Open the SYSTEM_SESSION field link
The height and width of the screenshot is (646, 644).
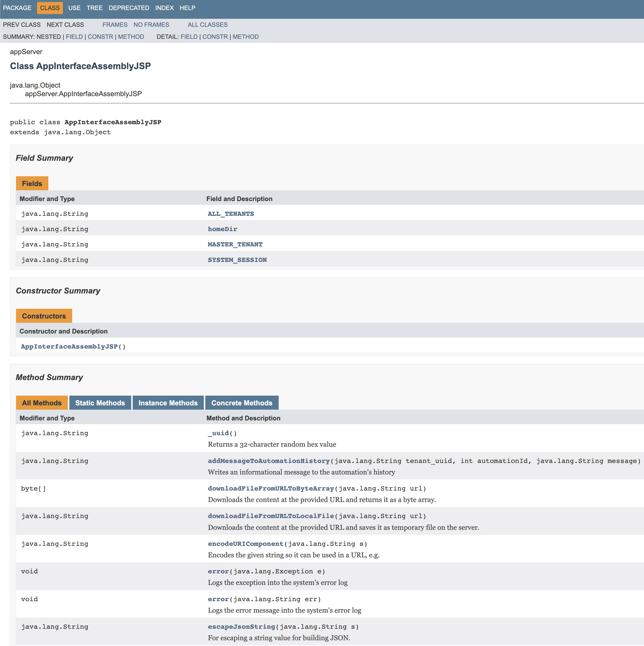pos(237,260)
